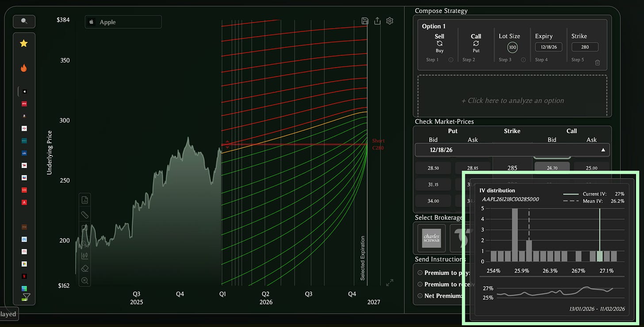Click the 285 strike cell
The height and width of the screenshot is (327, 644).
(x=512, y=168)
